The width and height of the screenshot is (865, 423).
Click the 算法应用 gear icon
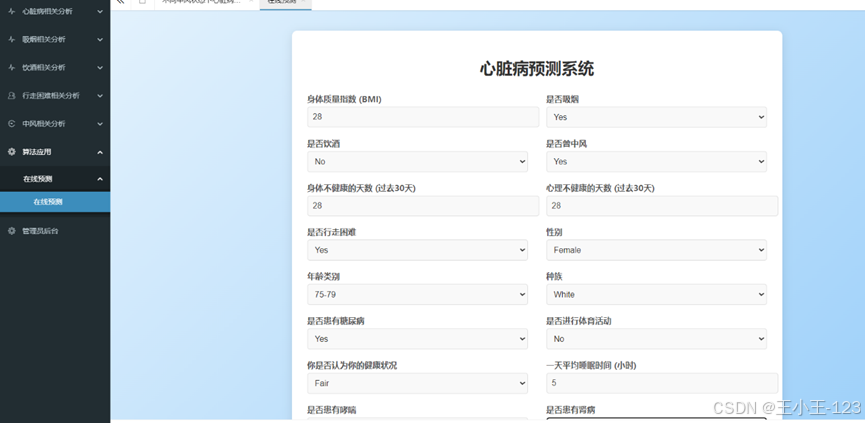(x=12, y=152)
